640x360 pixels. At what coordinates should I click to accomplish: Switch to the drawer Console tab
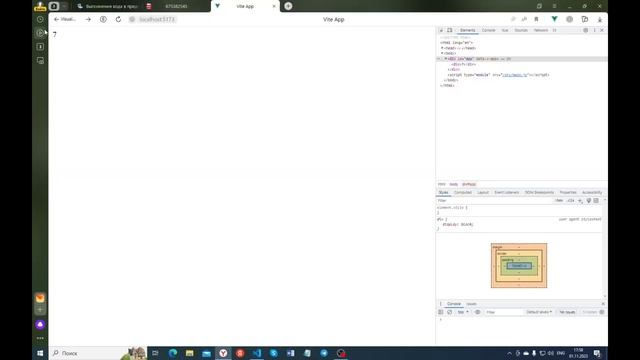pyautogui.click(x=454, y=304)
